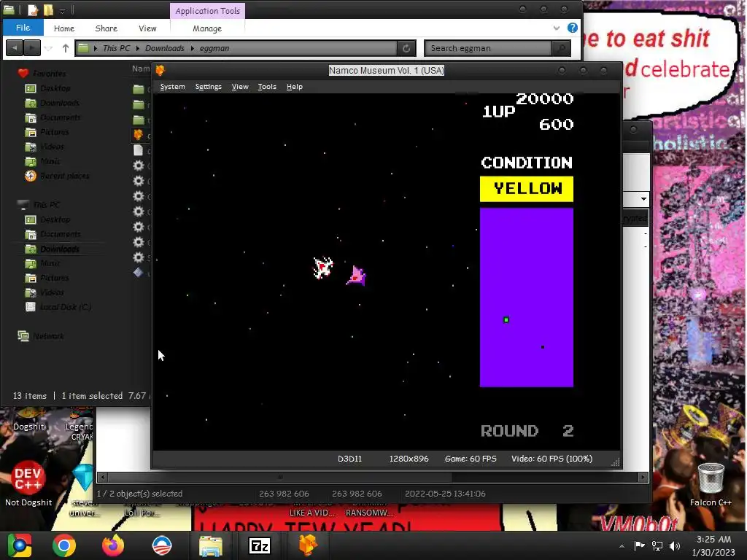
Task: Open the recent locations dropdown arrow
Action: pos(49,48)
